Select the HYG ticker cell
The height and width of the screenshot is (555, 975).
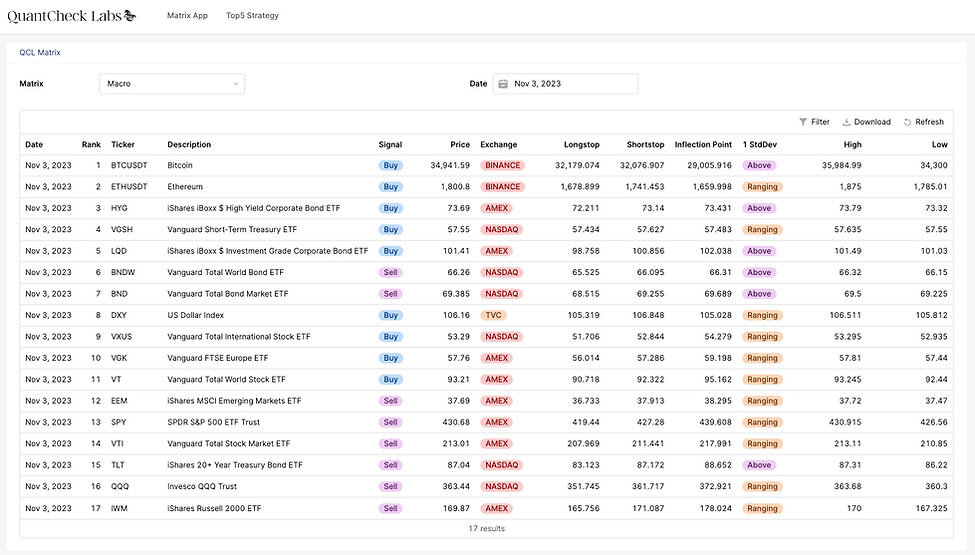pos(119,208)
